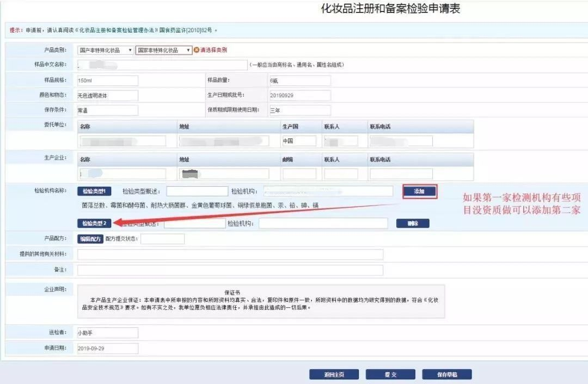588x384 pixels.
Task: Save the draft using 保存草稿
Action: [x=446, y=375]
